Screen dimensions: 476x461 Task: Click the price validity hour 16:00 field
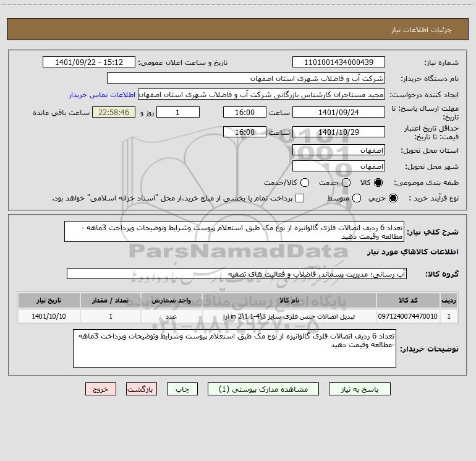[x=245, y=132]
